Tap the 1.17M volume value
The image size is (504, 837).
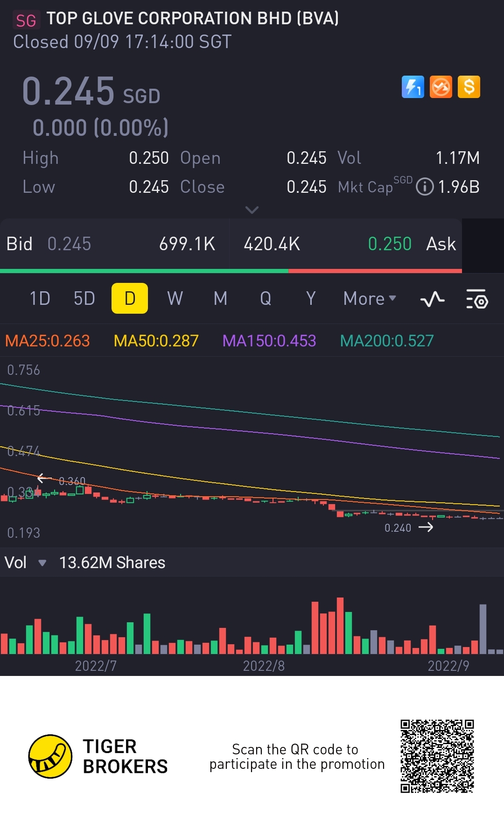(457, 158)
